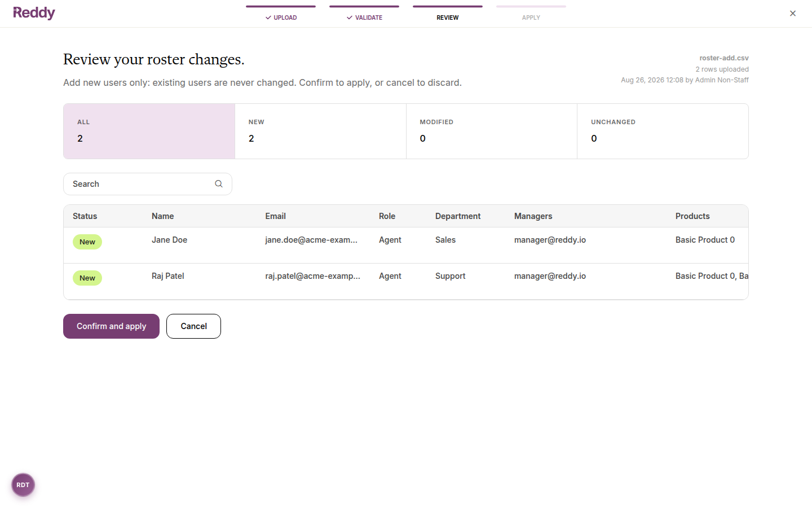
Task: Filter by New users card
Action: click(320, 131)
